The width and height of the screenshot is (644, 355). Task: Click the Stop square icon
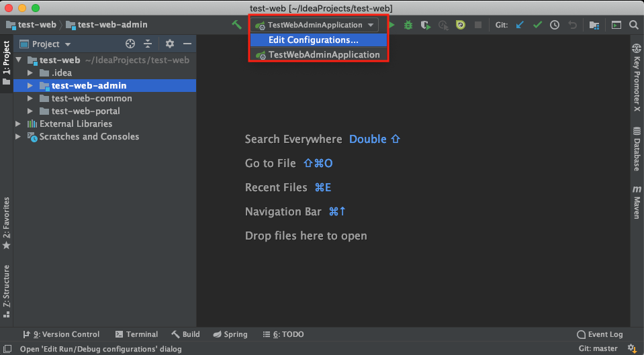[x=477, y=25]
